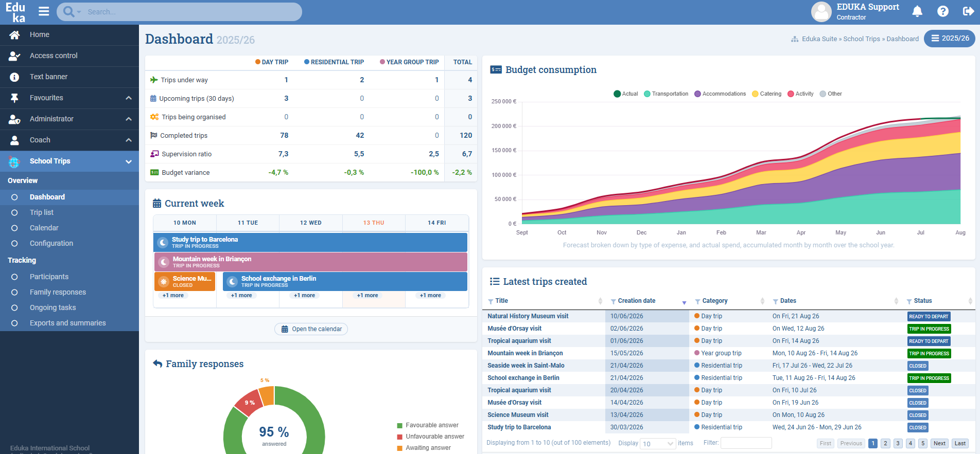Expand the Favourites sidebar section
This screenshot has height=454, width=980.
[x=129, y=98]
